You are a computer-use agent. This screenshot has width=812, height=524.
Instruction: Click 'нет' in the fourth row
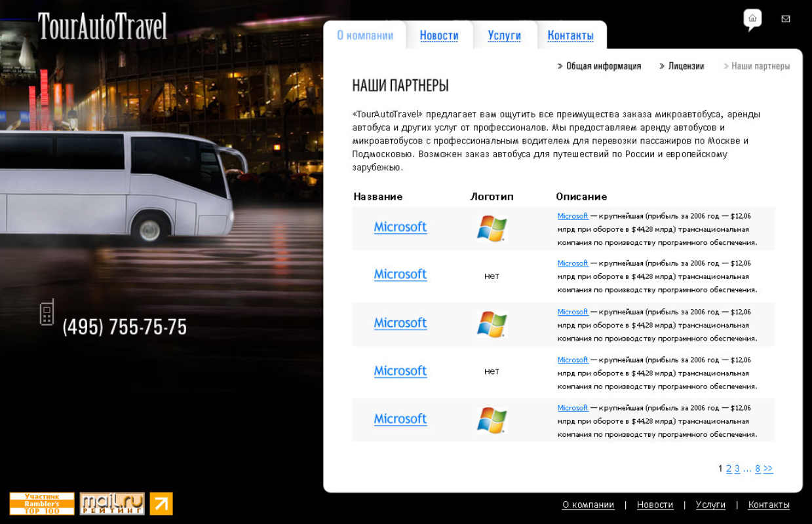coord(492,371)
